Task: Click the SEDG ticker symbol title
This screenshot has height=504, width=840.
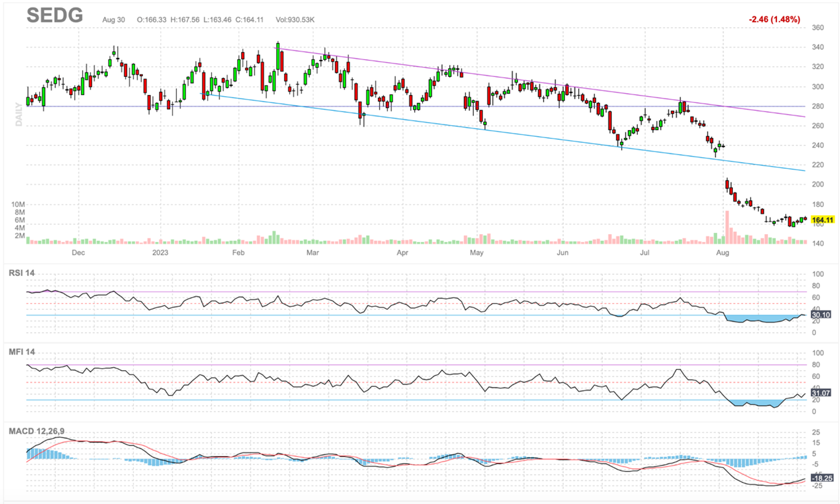Action: click(54, 17)
